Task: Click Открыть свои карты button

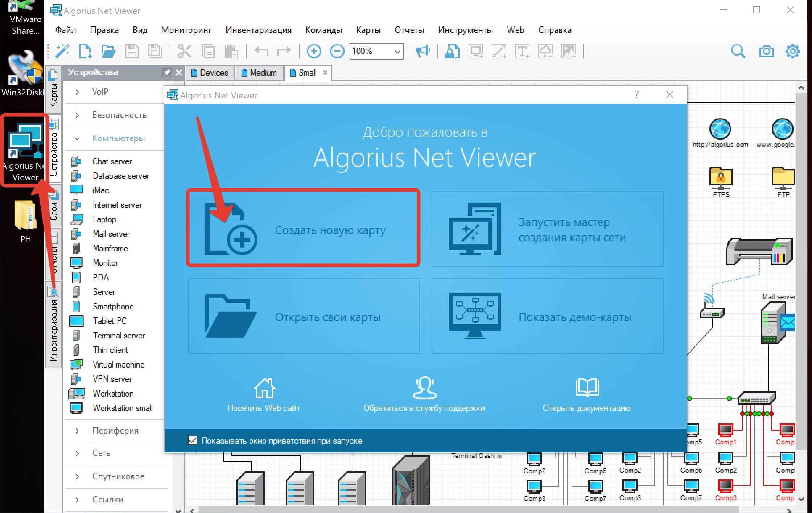Action: point(304,316)
